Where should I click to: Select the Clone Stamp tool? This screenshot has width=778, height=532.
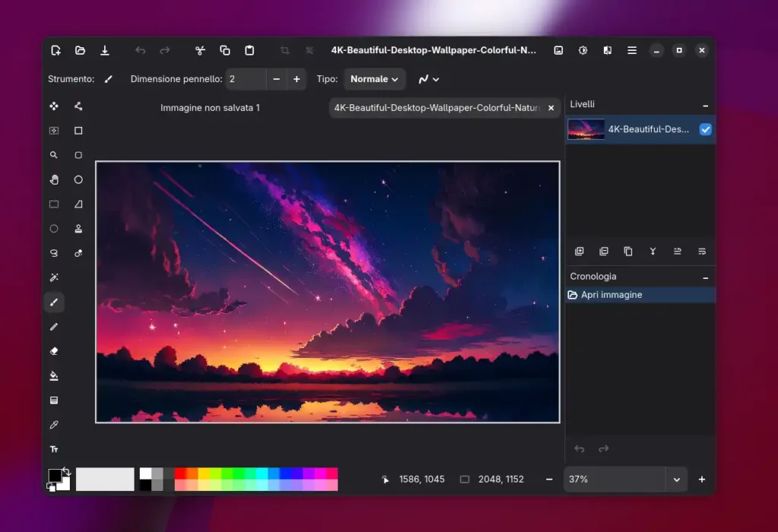(78, 229)
